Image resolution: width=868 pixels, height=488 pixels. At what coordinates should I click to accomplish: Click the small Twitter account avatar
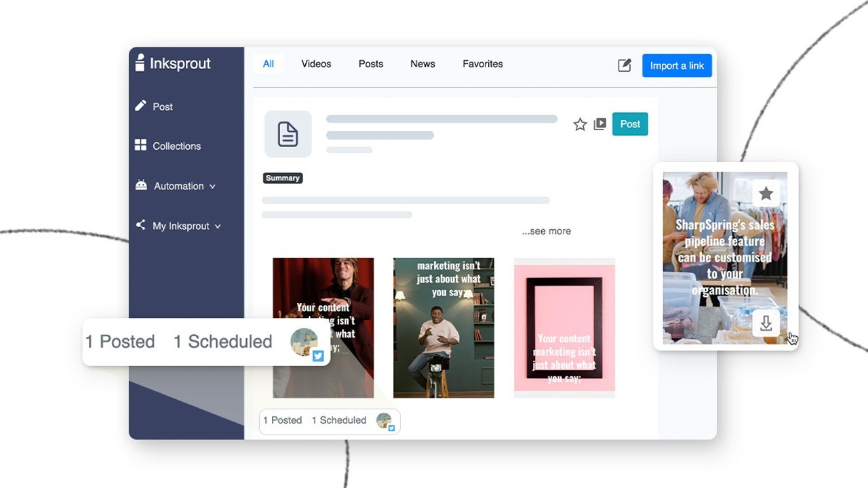pos(385,421)
